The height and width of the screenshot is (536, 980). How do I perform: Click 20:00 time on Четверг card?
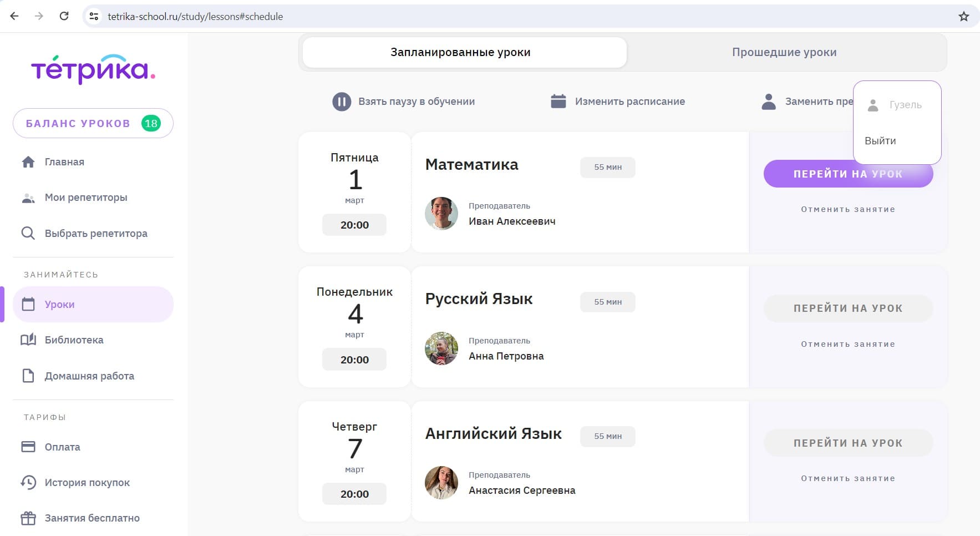click(x=354, y=494)
